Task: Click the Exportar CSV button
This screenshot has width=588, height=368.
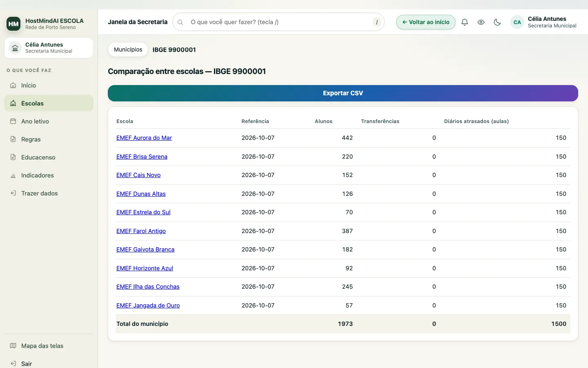Action: point(343,93)
